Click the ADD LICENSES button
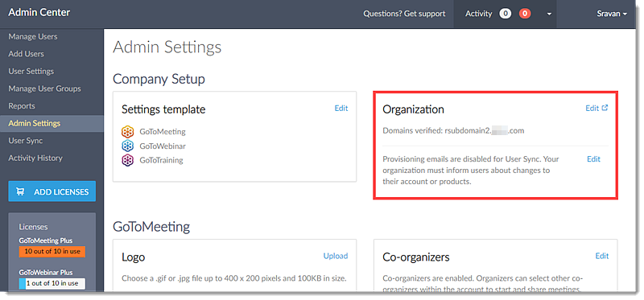Viewport: 644px width, 300px height. pyautogui.click(x=52, y=191)
